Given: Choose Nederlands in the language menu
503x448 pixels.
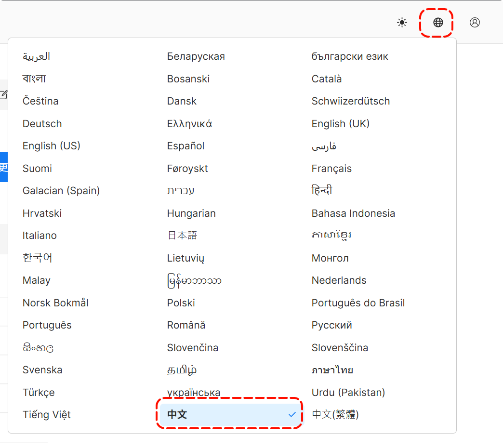Looking at the screenshot, I should (x=339, y=280).
